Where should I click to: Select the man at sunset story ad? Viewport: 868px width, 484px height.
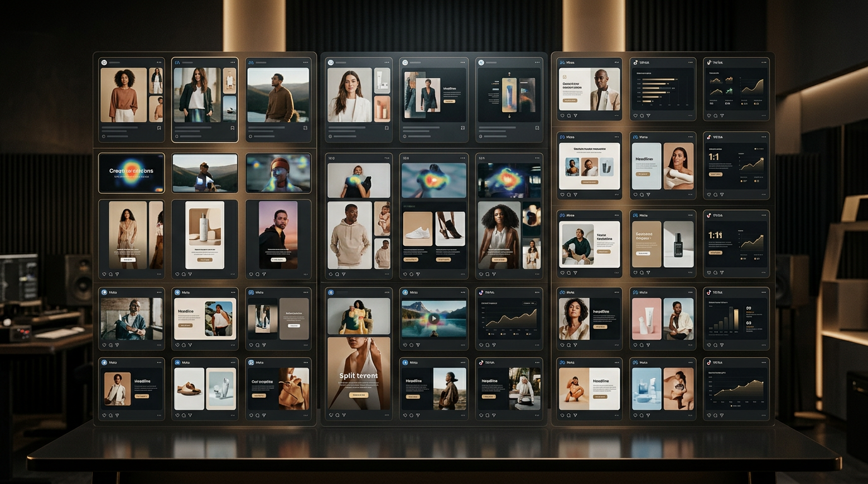(x=278, y=234)
